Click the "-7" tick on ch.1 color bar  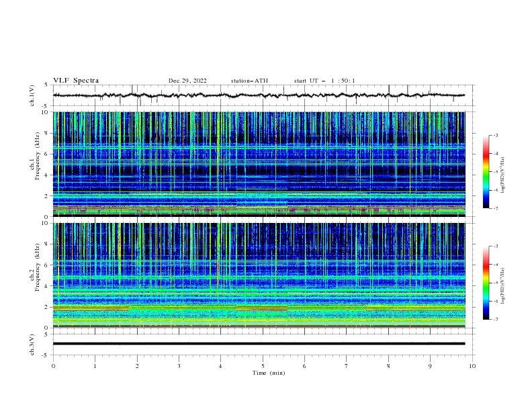[495, 208]
